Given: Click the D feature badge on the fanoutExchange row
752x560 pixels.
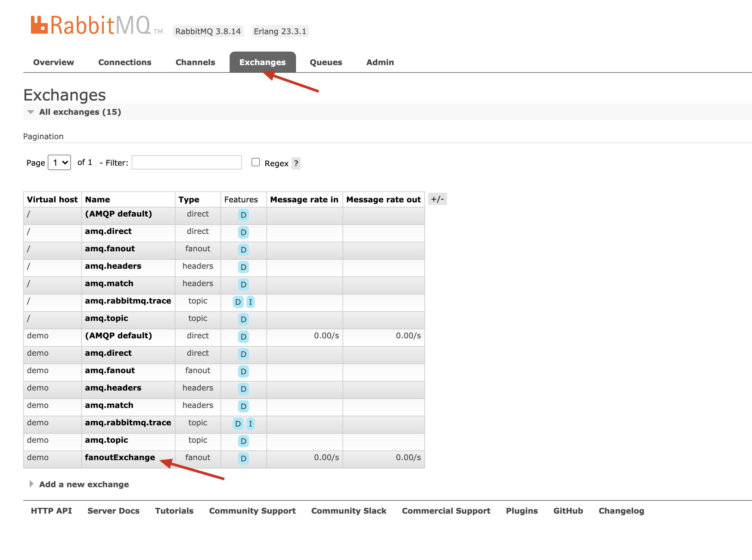Looking at the screenshot, I should [x=243, y=458].
